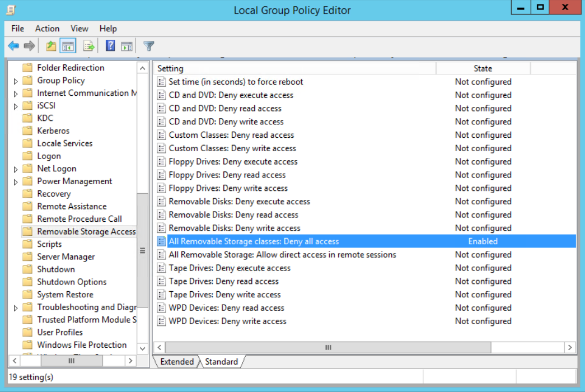585x392 pixels.
Task: Switch to the Standard tab
Action: 221,362
